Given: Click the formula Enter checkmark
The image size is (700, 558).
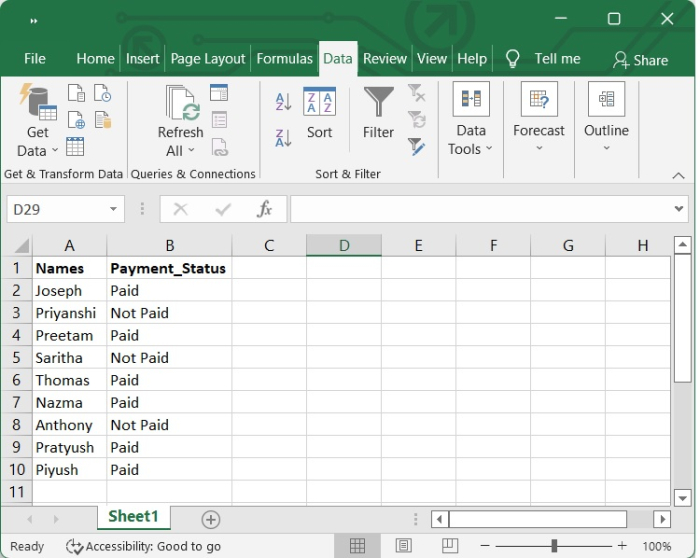Looking at the screenshot, I should [x=223, y=209].
